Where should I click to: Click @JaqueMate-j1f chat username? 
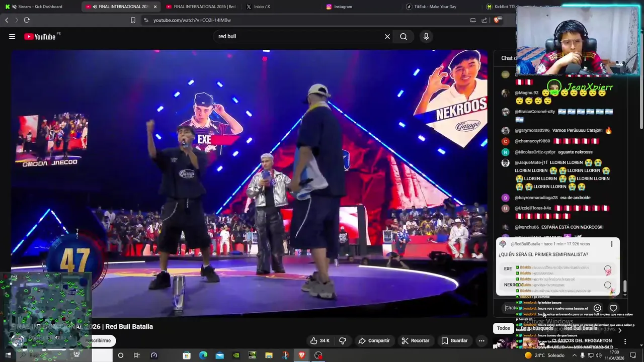[531, 162]
